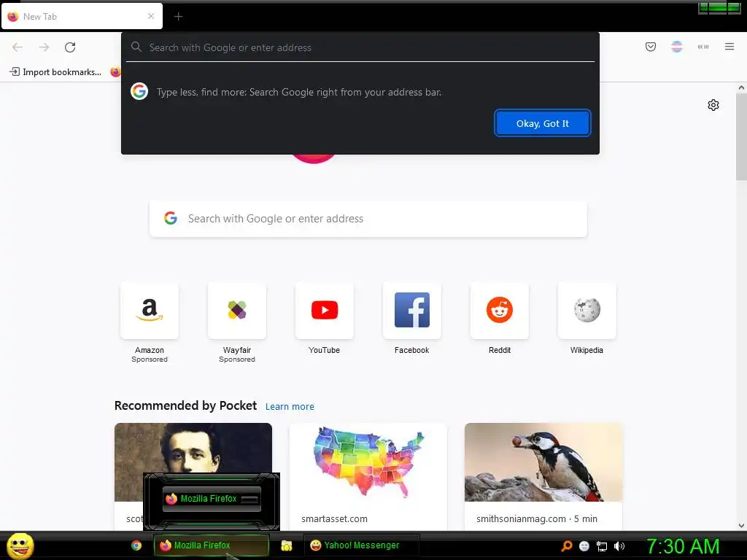Open the striped flag extension icon
Screen dimensions: 747x560
pyautogui.click(x=676, y=47)
